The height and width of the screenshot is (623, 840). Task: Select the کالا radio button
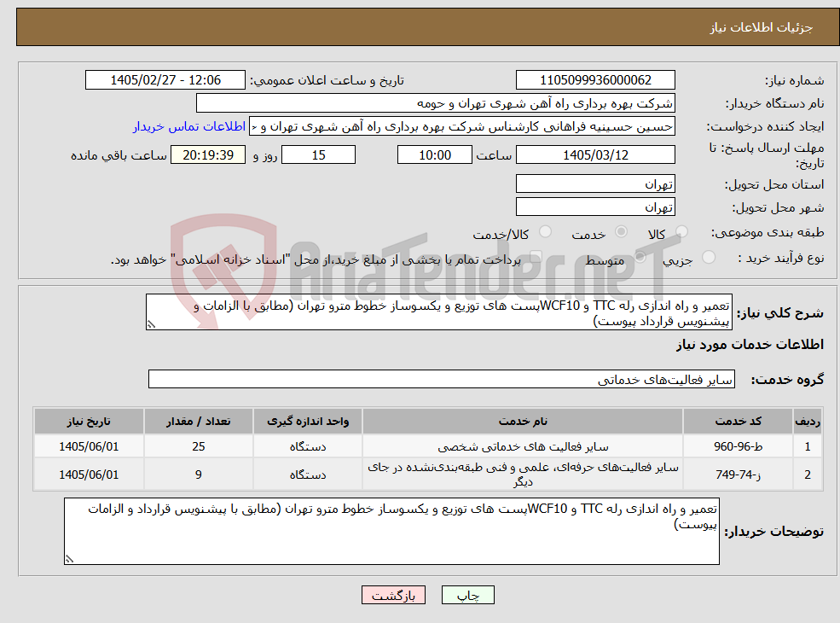tap(681, 231)
